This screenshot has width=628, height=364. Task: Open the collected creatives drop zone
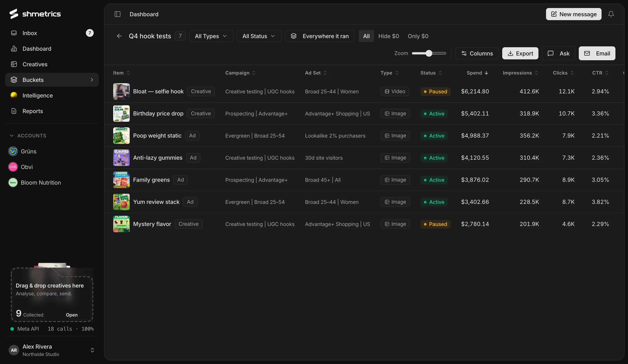tap(52, 295)
